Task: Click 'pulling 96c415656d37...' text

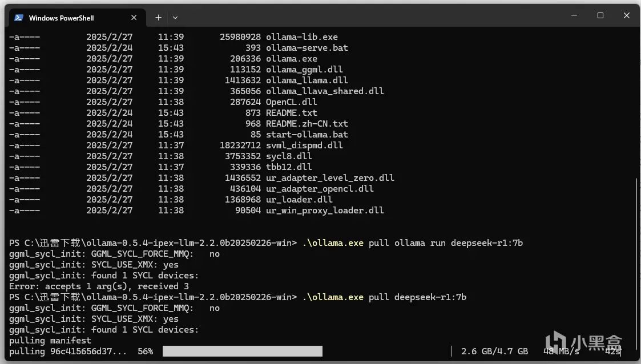Action: [x=68, y=351]
